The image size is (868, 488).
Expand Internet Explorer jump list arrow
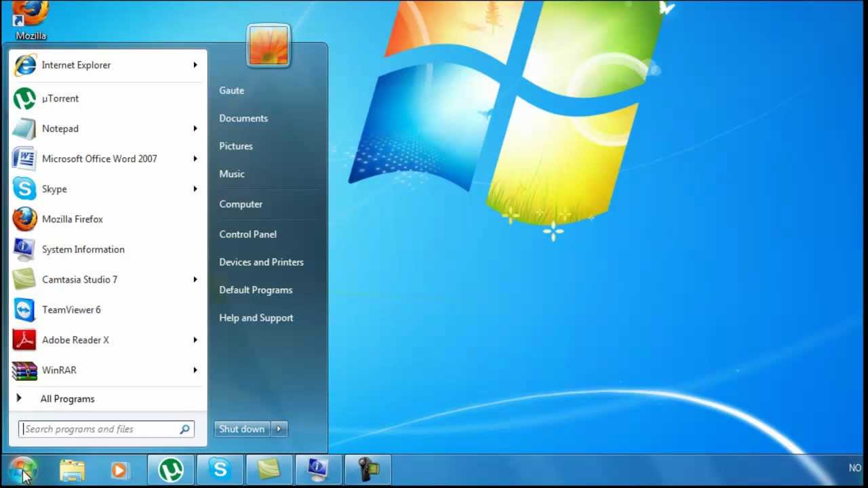[195, 65]
